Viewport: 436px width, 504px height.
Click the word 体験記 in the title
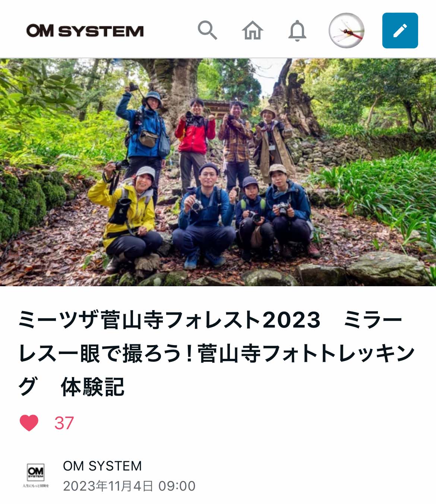click(93, 387)
